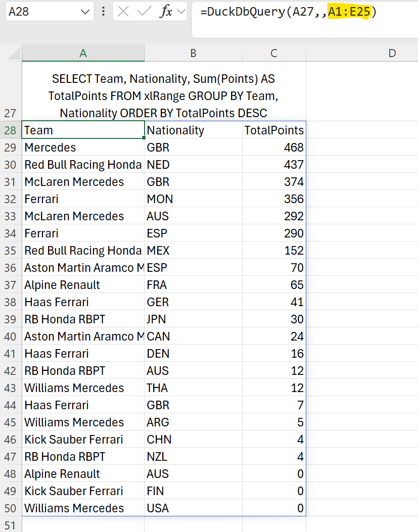Click the cell with value 468
The width and height of the screenshot is (418, 532).
tap(274, 148)
